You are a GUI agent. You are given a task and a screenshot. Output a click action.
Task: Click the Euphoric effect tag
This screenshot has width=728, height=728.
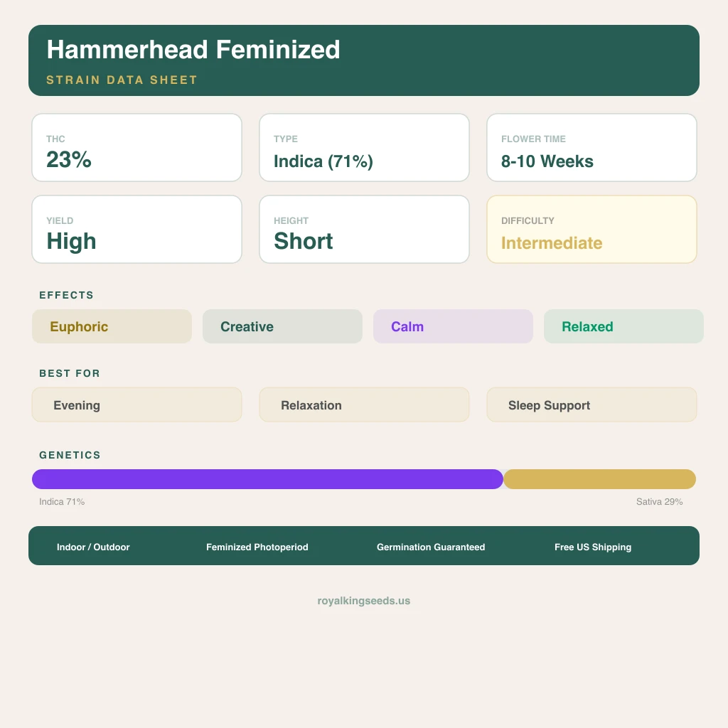[112, 326]
